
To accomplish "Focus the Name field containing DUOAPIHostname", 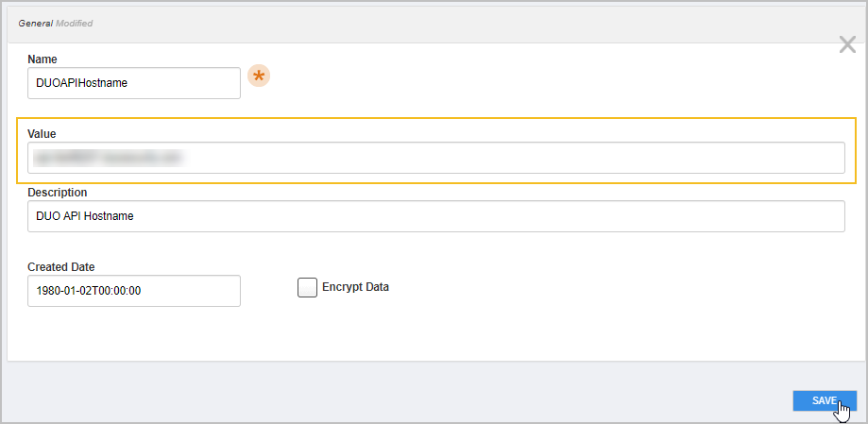I will 134,83.
